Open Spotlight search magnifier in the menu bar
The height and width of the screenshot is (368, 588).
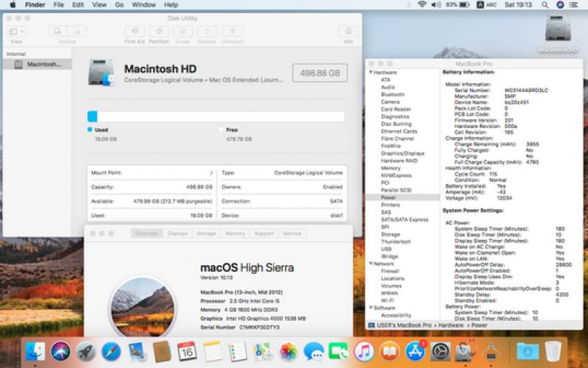click(x=545, y=4)
